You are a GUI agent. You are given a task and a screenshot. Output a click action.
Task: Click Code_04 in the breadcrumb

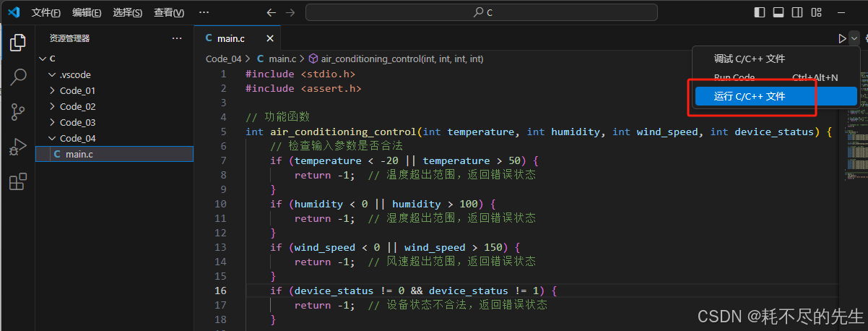[223, 59]
